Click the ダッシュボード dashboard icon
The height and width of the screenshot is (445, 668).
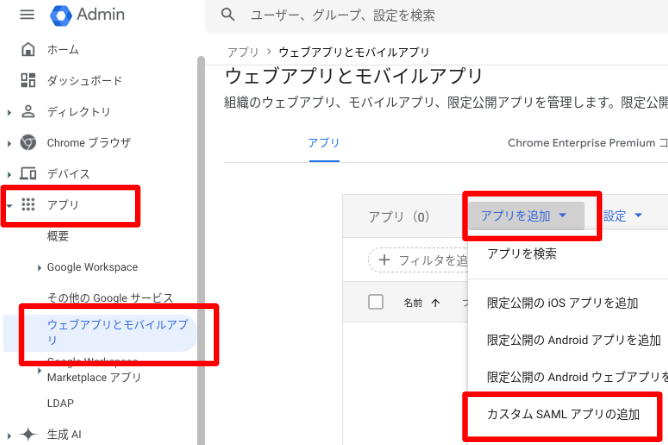28,80
